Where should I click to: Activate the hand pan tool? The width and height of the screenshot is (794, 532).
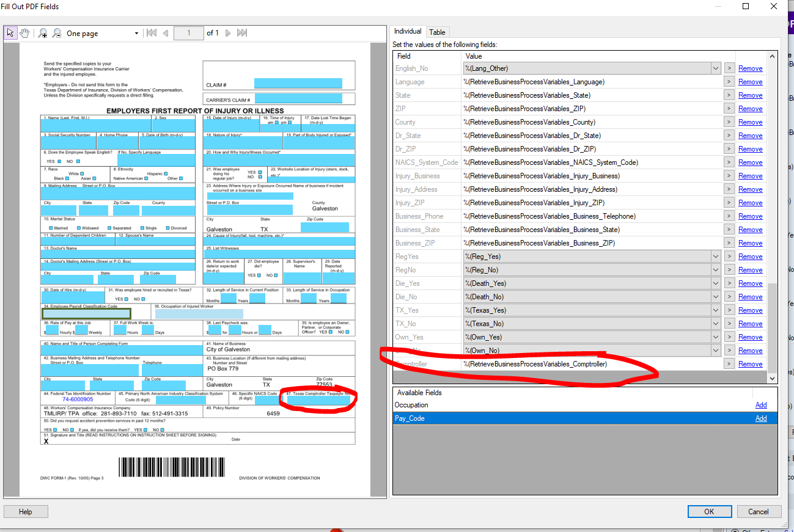click(24, 33)
